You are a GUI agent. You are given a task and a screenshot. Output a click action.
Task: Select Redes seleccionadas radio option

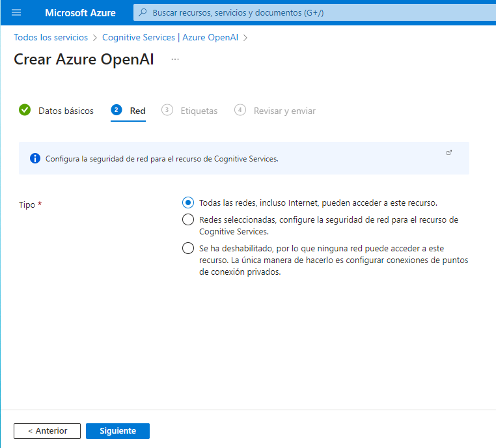click(188, 219)
